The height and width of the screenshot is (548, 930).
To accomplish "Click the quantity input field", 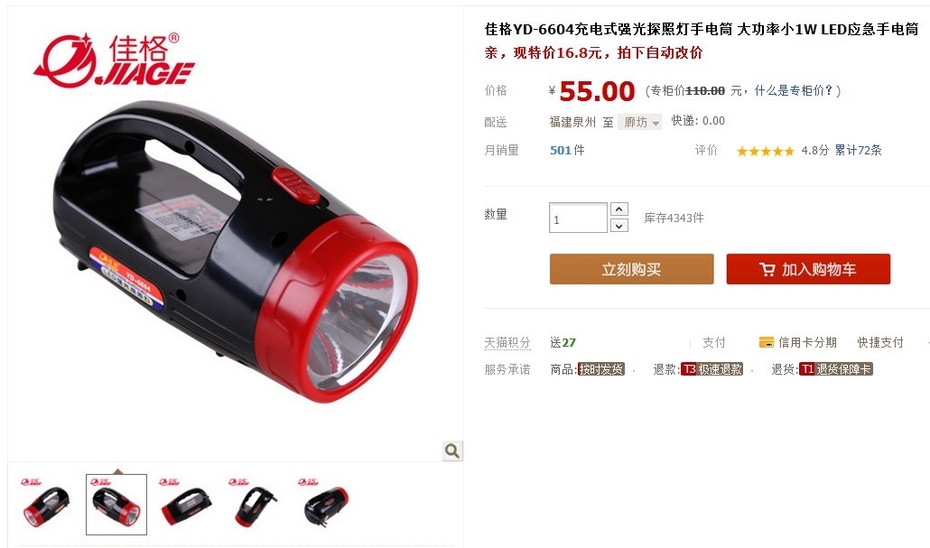I will pos(578,218).
